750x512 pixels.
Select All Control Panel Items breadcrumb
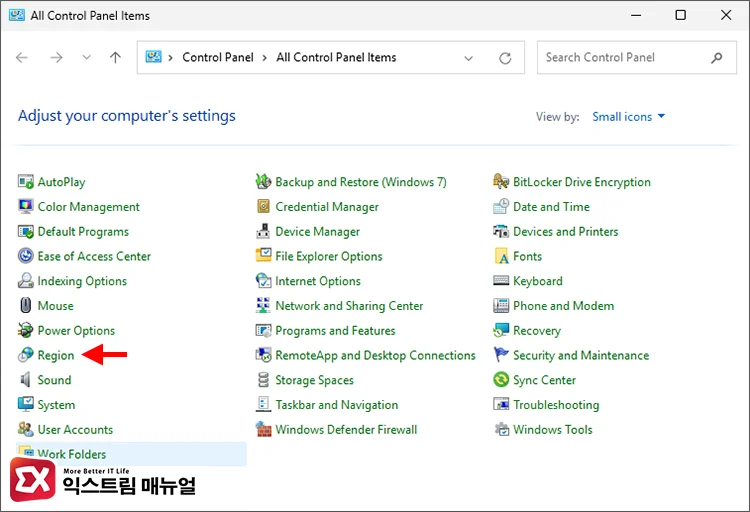click(x=336, y=58)
